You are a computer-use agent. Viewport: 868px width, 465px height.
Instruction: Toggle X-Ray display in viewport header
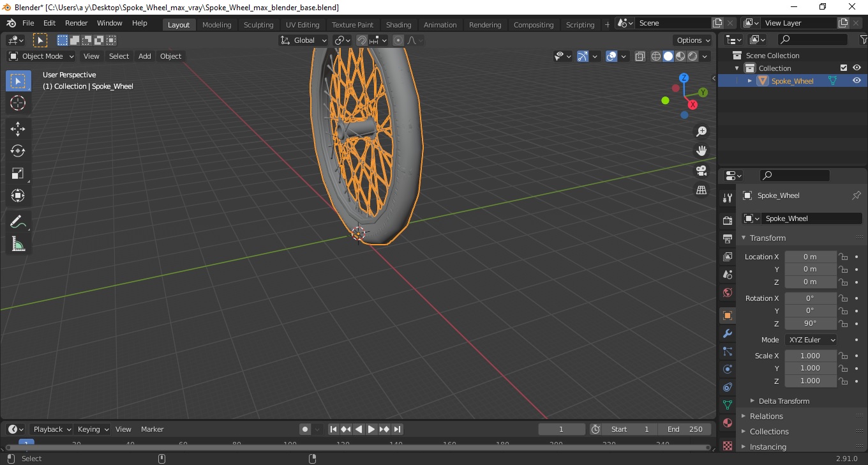point(640,56)
